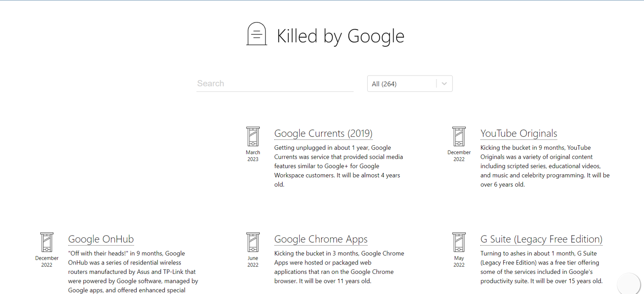Click the guillotine icon beside Google OnHub
Image resolution: width=644 pixels, height=294 pixels.
[x=47, y=242]
